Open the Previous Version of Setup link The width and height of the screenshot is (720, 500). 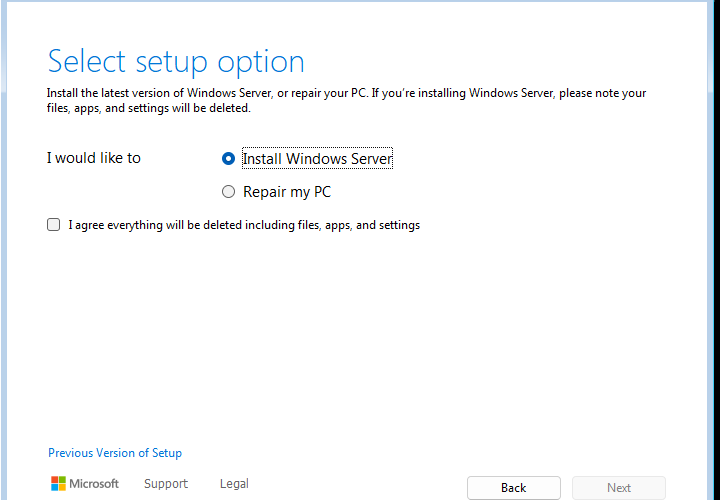(115, 453)
